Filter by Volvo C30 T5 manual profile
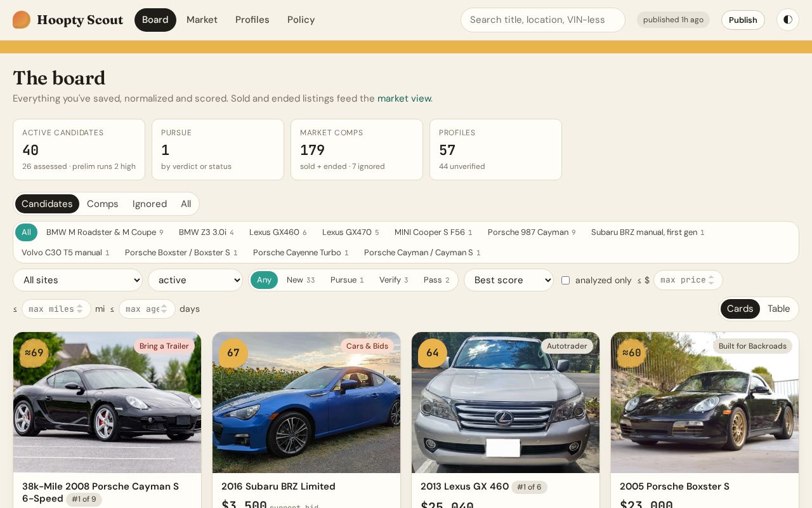Screen dimensions: 812x508 [x=65, y=253]
